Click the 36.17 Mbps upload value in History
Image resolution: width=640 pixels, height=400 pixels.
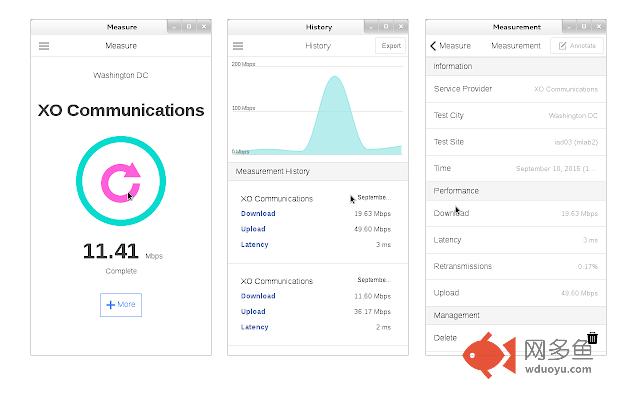pyautogui.click(x=372, y=311)
